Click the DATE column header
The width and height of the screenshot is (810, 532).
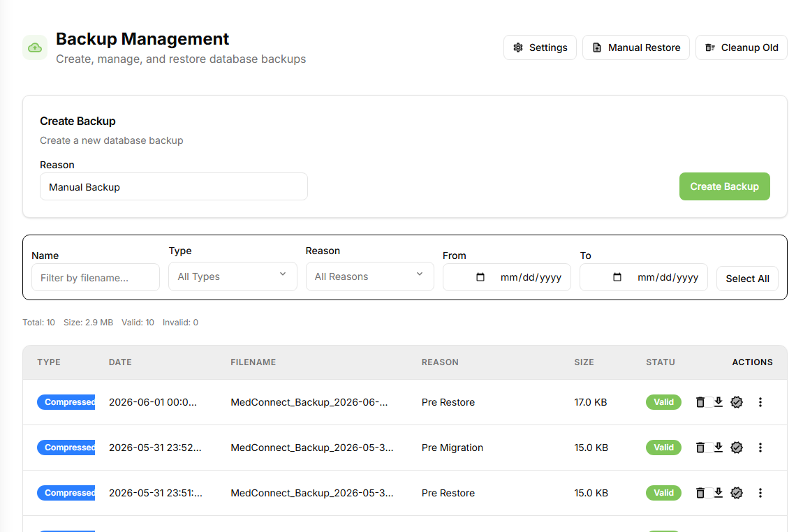(120, 362)
